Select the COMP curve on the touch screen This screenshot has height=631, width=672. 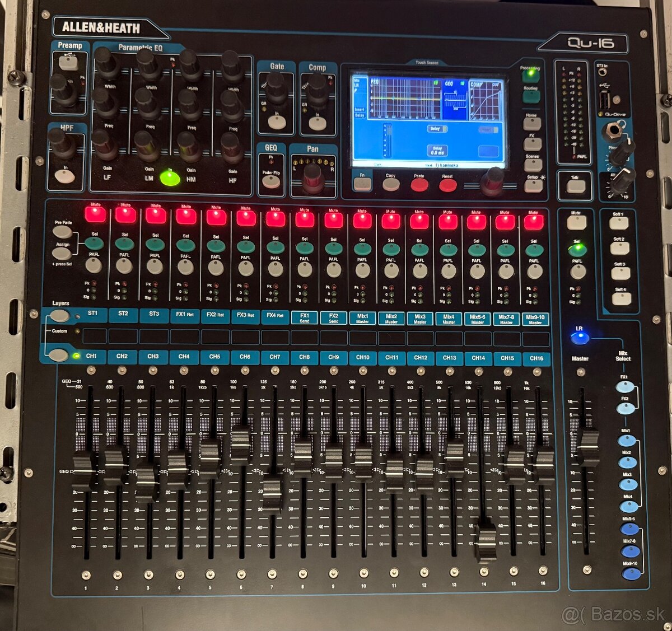click(486, 100)
